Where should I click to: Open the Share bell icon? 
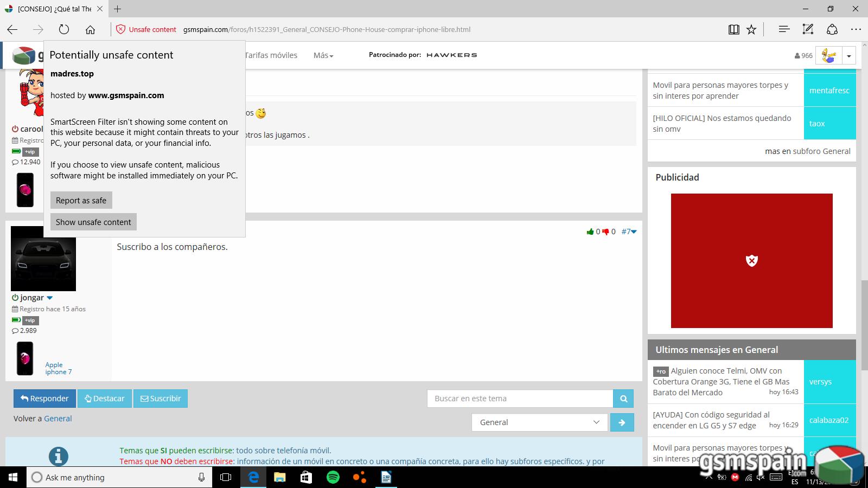pyautogui.click(x=832, y=29)
